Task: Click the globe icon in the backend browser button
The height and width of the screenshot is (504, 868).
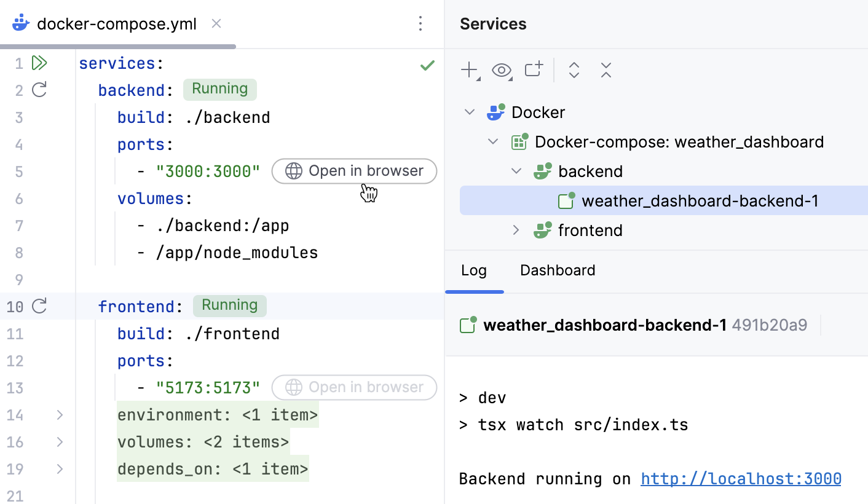Action: point(294,171)
